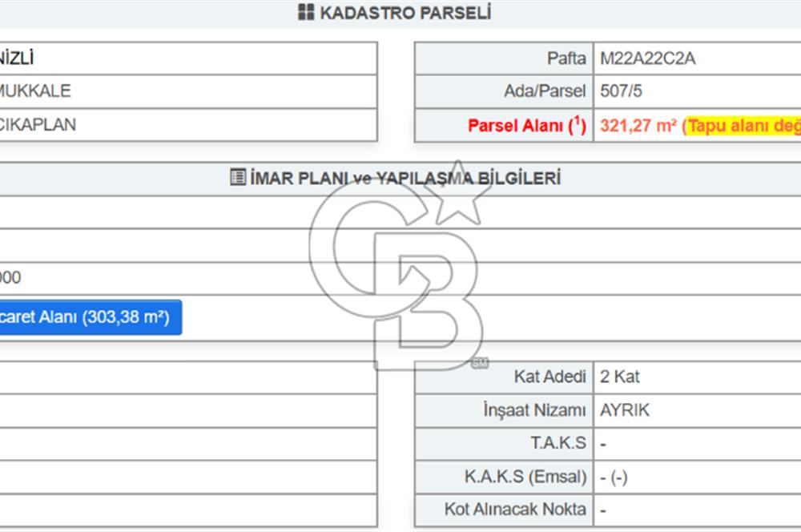Click the T.A.K.S label cell

(x=557, y=443)
